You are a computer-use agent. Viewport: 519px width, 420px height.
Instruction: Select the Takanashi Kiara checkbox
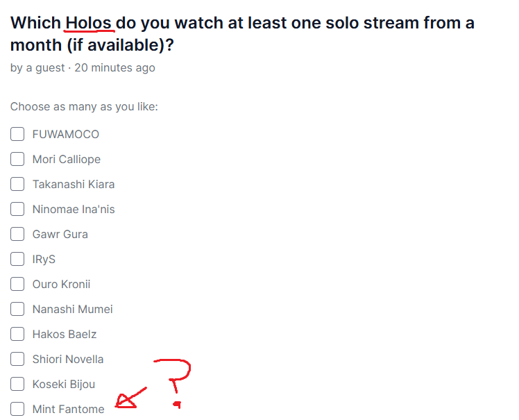[17, 184]
